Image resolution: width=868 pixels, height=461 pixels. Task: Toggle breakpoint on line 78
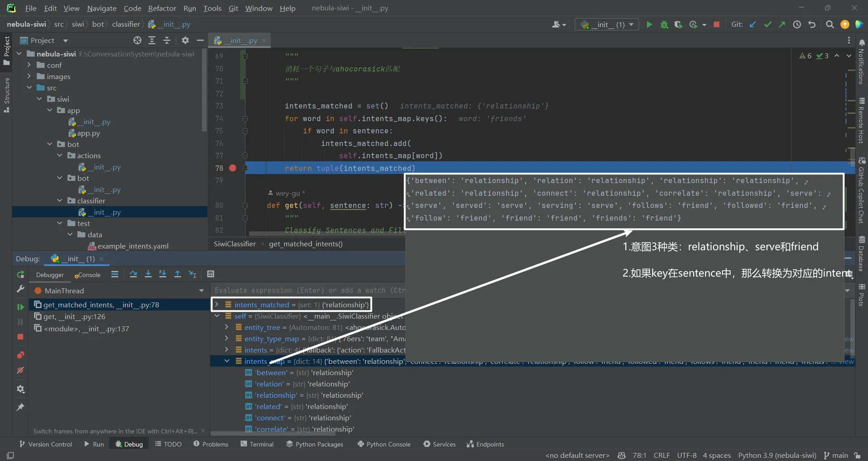pyautogui.click(x=232, y=168)
